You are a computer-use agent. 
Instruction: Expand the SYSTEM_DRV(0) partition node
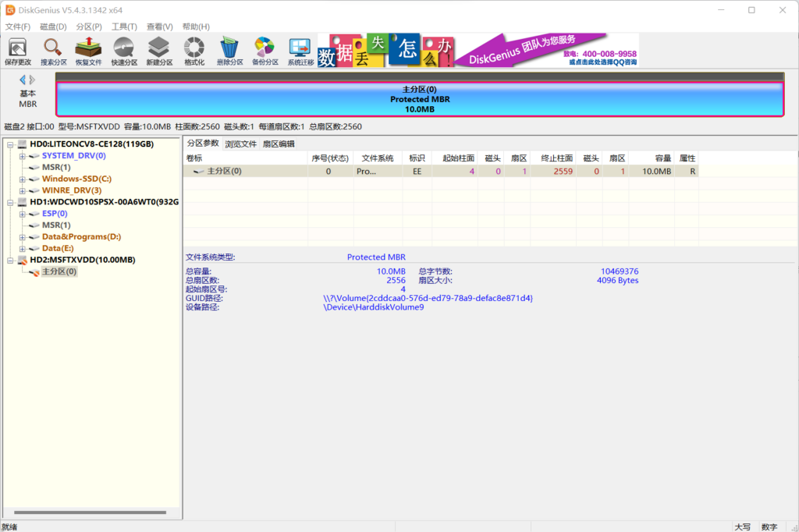pos(22,157)
